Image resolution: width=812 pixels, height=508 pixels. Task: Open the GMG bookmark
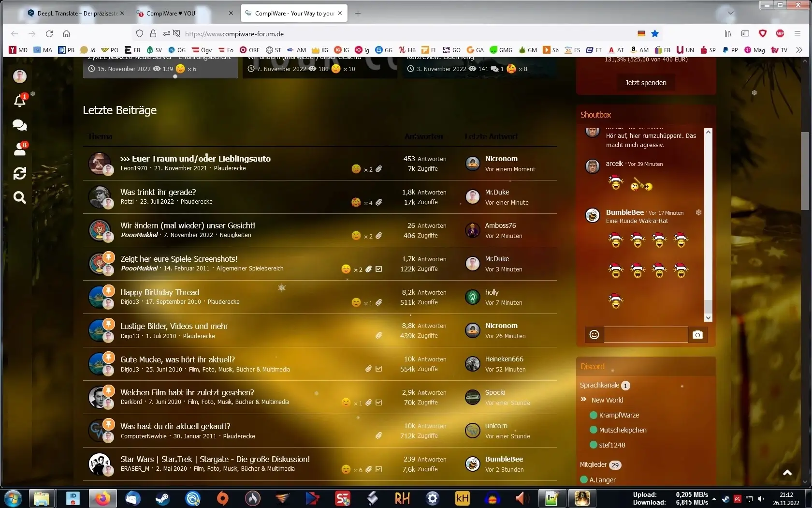[x=501, y=50]
